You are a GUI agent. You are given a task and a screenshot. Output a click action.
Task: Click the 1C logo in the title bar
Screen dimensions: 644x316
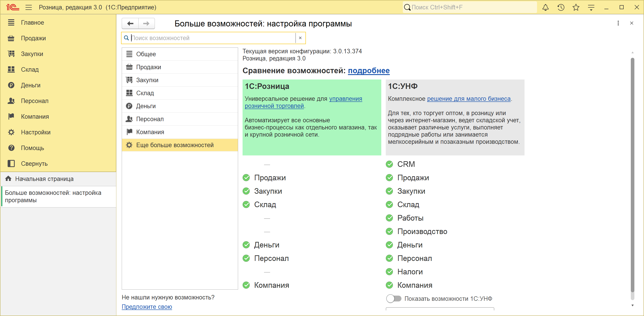[13, 7]
